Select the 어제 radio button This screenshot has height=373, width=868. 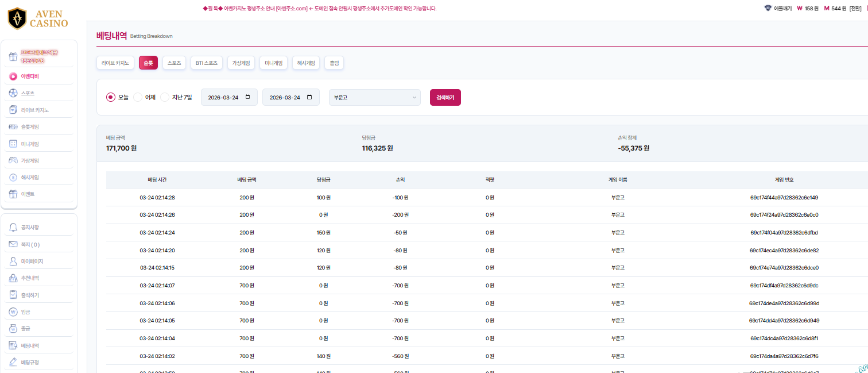coord(138,98)
